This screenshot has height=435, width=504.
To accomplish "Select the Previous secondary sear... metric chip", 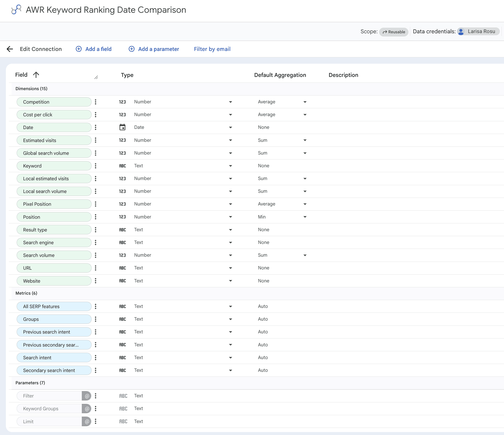I will pos(54,345).
